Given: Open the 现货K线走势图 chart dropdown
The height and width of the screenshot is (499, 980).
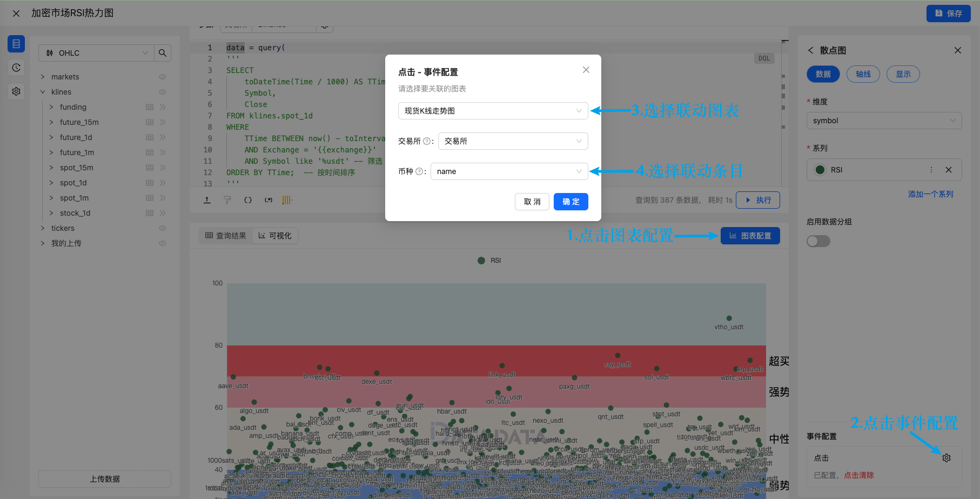Looking at the screenshot, I should pos(493,111).
